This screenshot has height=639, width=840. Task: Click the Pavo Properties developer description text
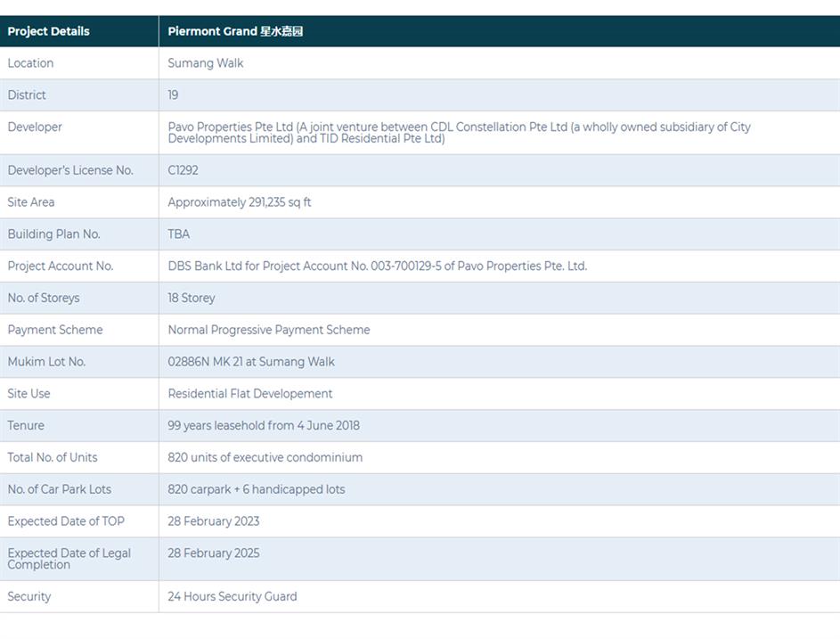coord(459,133)
